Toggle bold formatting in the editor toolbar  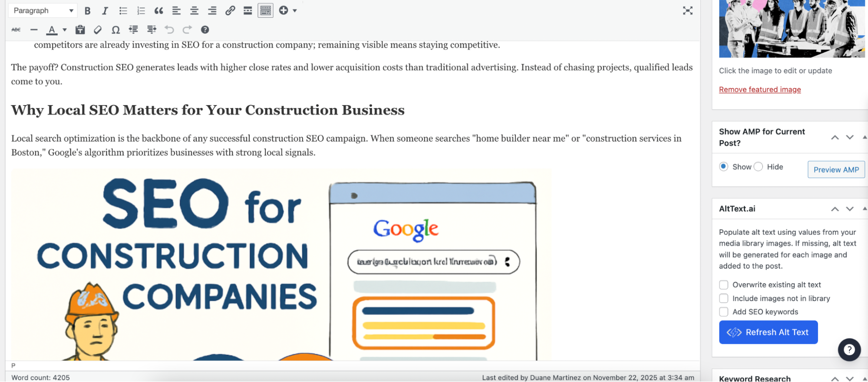(87, 10)
